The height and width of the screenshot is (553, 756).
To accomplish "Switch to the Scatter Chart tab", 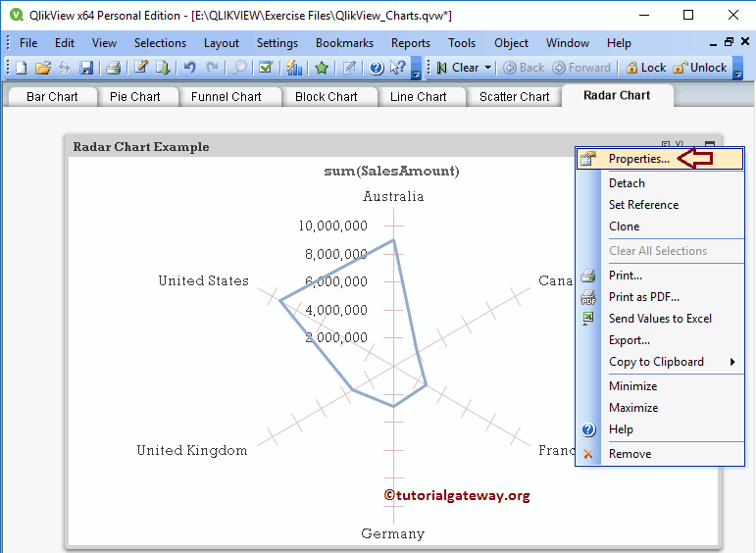I will tap(514, 96).
